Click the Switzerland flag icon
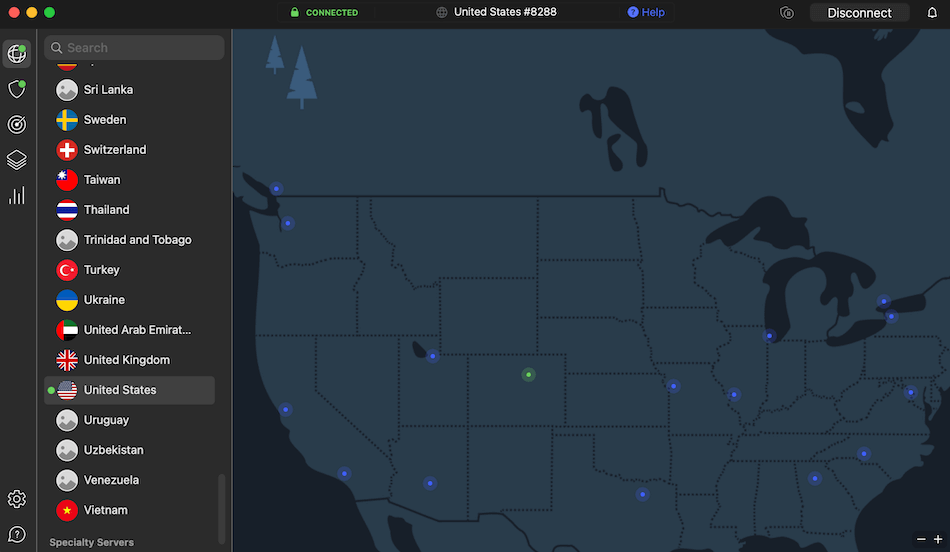The width and height of the screenshot is (950, 552). (67, 150)
